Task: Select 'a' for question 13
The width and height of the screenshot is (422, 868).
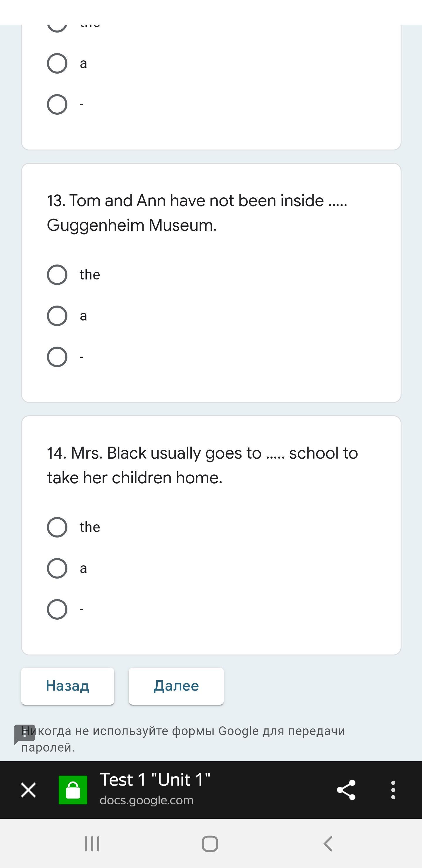Action: point(57,316)
